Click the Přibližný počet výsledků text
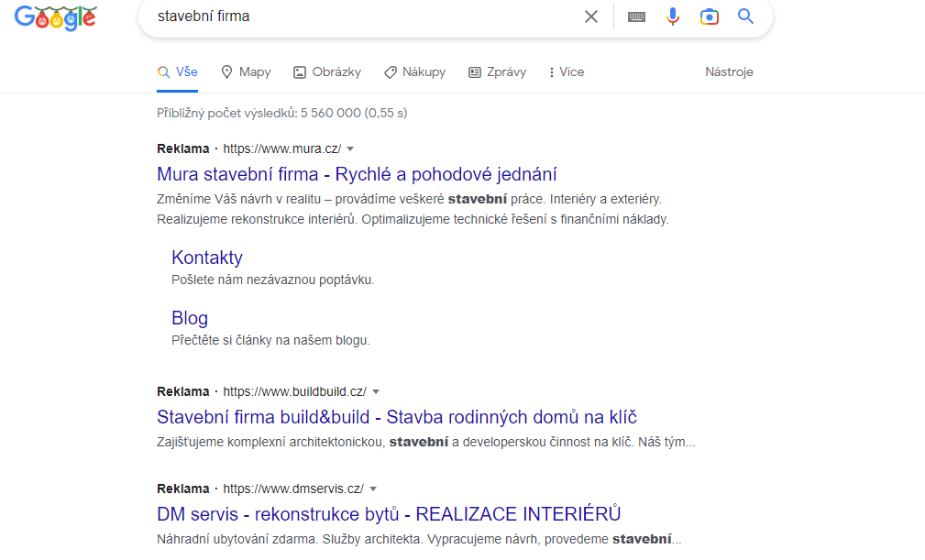 (282, 113)
